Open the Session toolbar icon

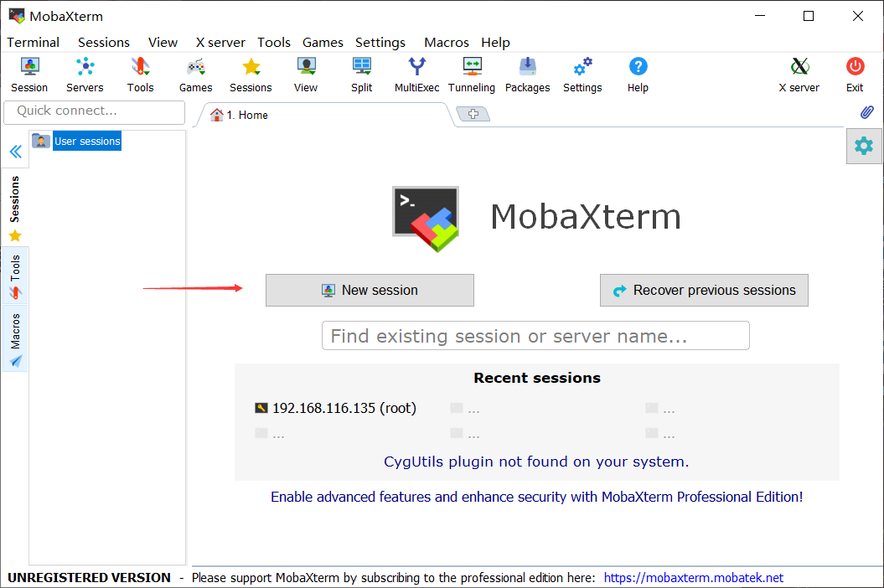[29, 75]
